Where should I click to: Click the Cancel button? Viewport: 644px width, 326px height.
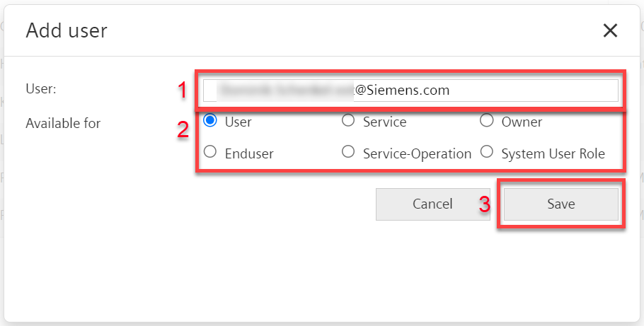[433, 204]
